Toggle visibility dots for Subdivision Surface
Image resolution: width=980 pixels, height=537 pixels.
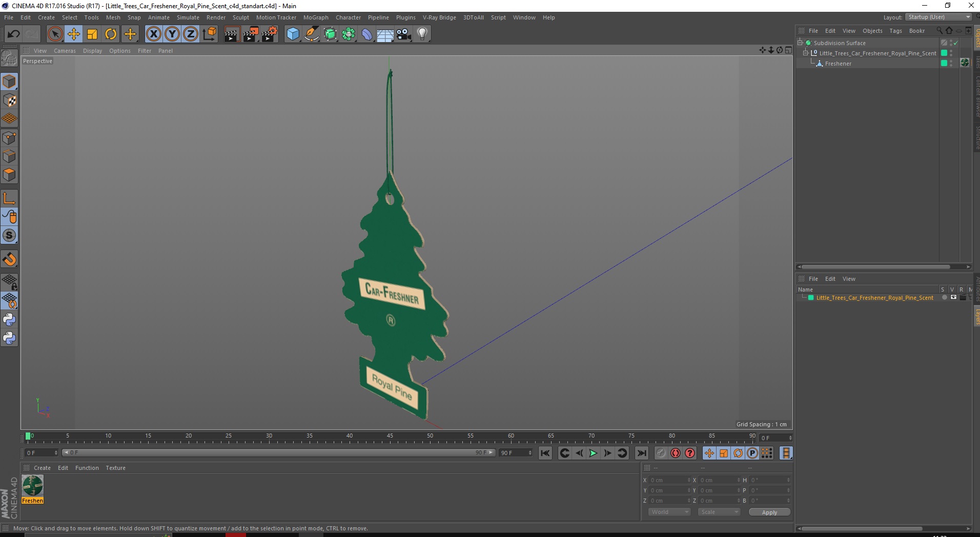[x=951, y=43]
